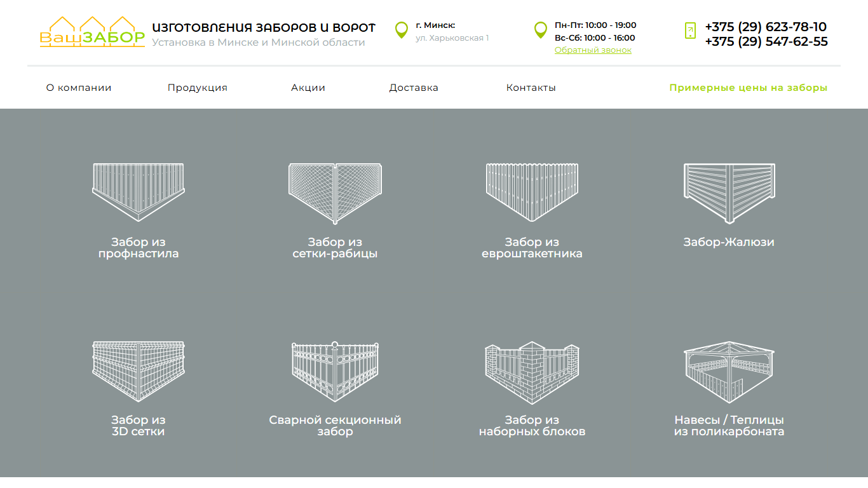Click the ИЗГОТОВЛЕНИЯ ЗАБОРОВ И ВОРОТ heading
This screenshot has width=868, height=488.
[x=264, y=28]
